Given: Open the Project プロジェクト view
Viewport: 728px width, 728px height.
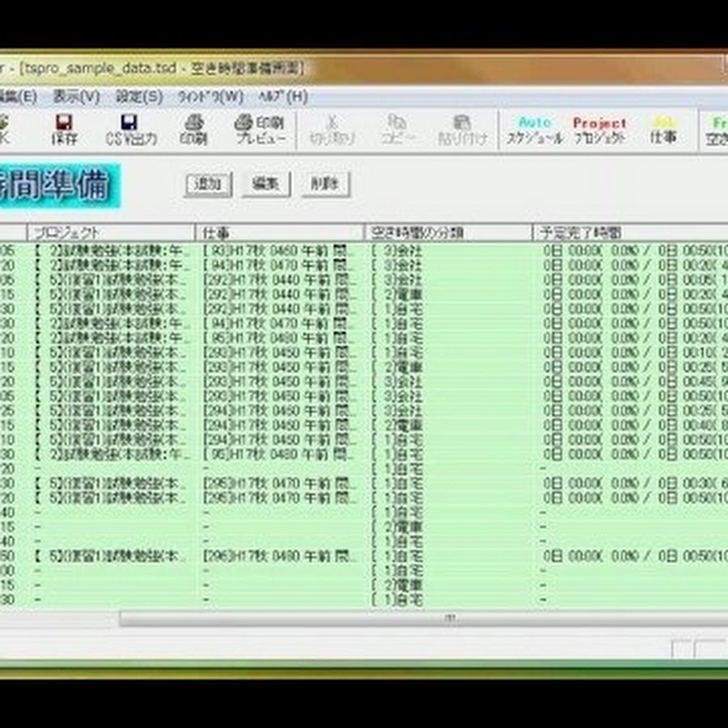Looking at the screenshot, I should click(x=599, y=129).
